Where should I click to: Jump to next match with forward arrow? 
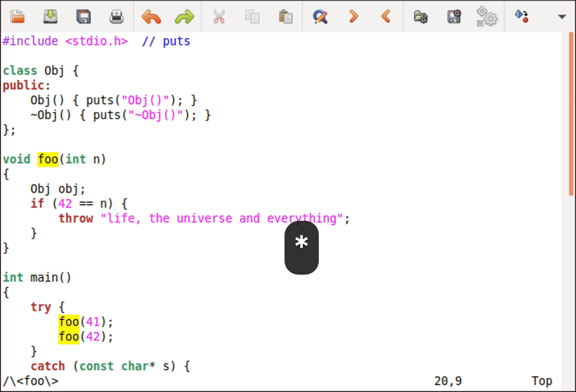(x=353, y=17)
